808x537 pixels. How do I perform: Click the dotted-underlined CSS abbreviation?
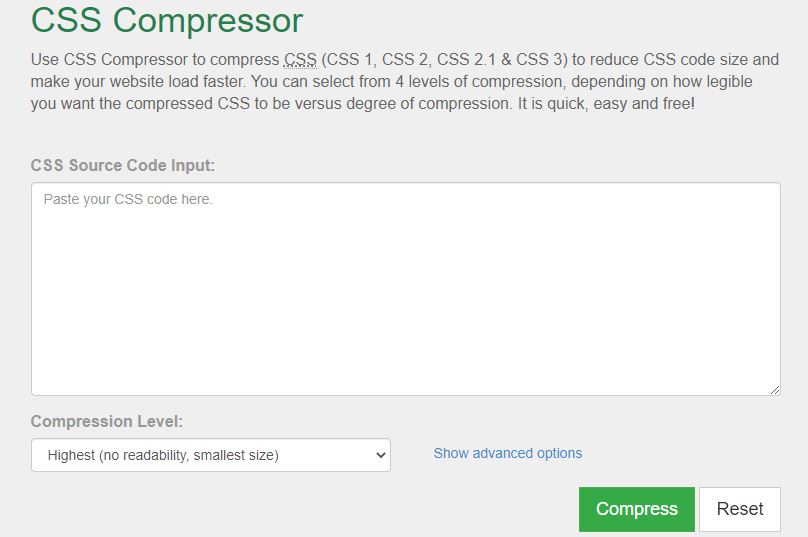300,60
